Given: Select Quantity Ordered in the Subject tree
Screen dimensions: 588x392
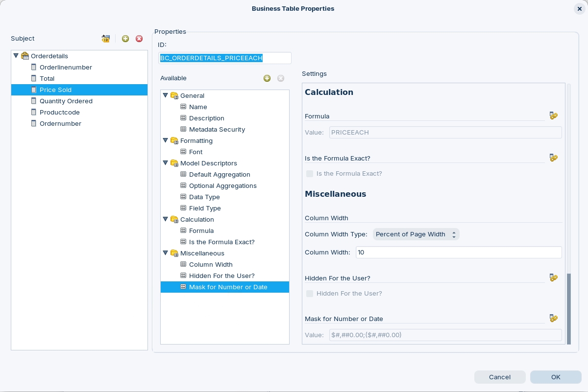Looking at the screenshot, I should click(x=66, y=101).
